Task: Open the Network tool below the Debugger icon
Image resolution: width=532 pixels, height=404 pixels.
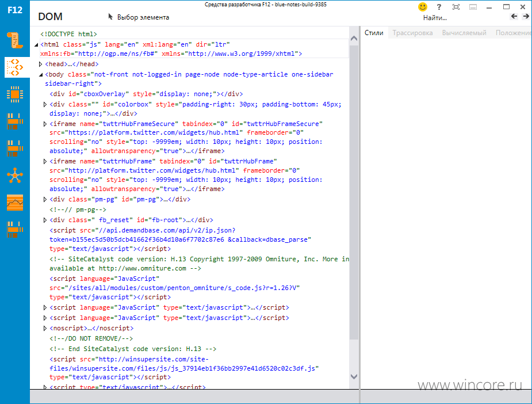Action: [x=14, y=121]
